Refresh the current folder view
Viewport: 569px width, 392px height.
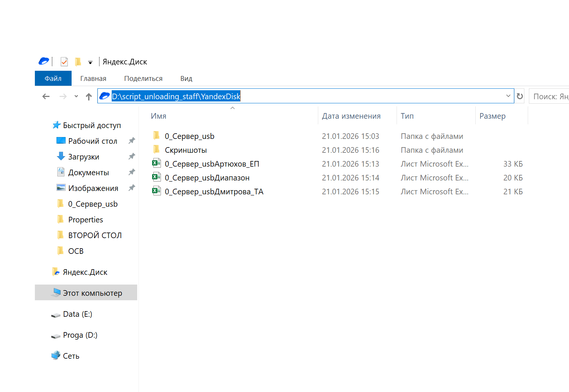520,96
